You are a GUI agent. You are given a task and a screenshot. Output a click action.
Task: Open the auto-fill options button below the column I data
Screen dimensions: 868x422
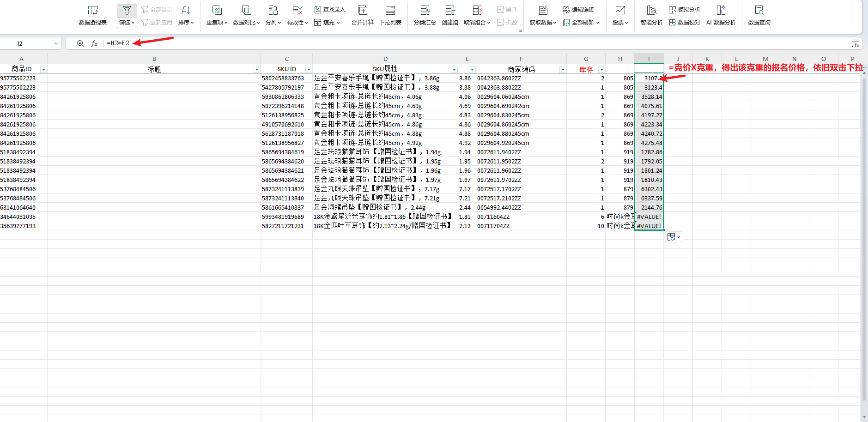coord(674,237)
